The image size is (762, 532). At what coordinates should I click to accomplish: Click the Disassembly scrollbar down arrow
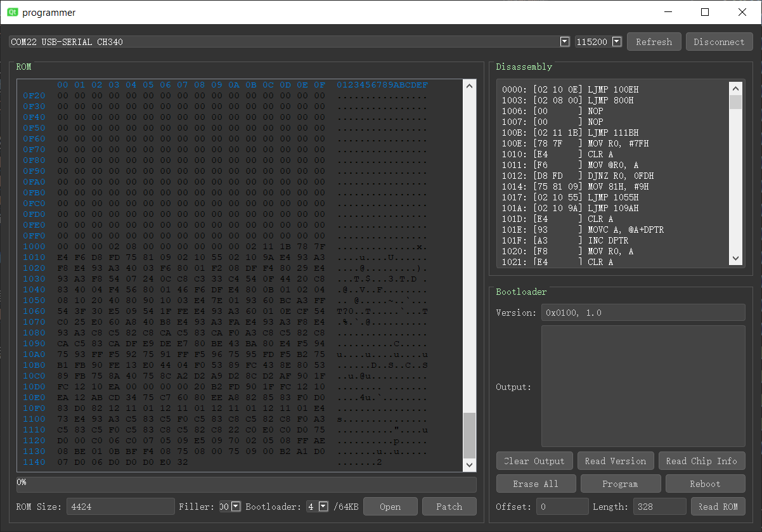(x=735, y=259)
